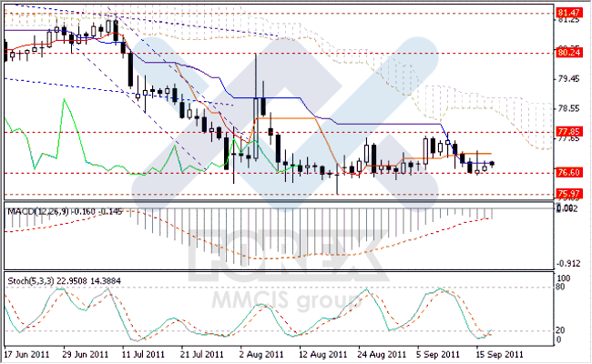This screenshot has height=364, width=592.
Task: Click the 81.47 red price level label
Action: (x=569, y=13)
